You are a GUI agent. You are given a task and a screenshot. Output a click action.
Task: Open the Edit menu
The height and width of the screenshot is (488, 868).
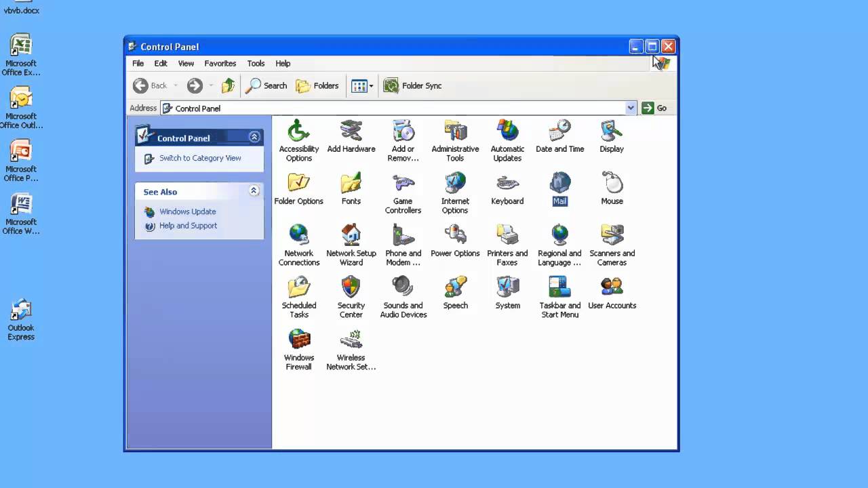(161, 63)
